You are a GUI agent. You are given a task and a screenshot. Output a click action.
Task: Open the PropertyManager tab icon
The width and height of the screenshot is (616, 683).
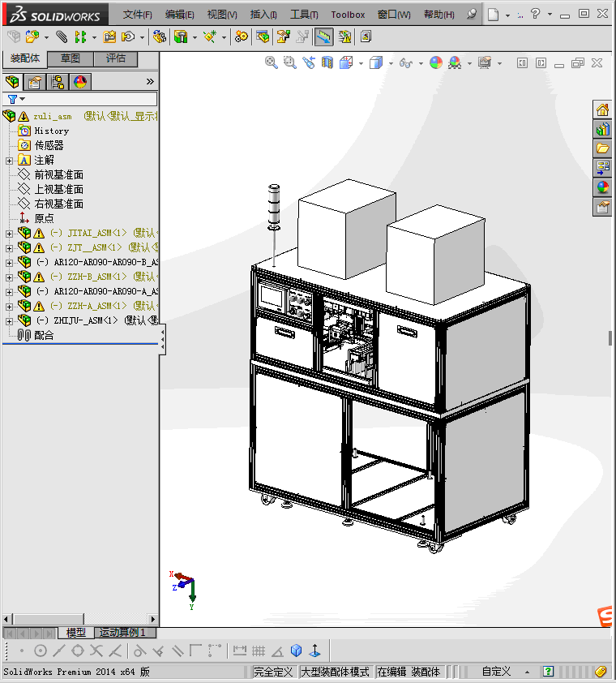(x=35, y=82)
